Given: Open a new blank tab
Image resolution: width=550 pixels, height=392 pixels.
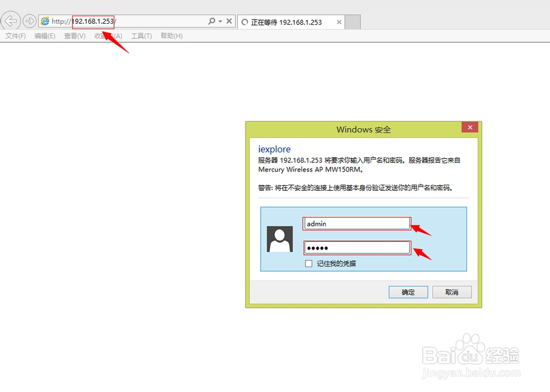Looking at the screenshot, I should pyautogui.click(x=353, y=22).
